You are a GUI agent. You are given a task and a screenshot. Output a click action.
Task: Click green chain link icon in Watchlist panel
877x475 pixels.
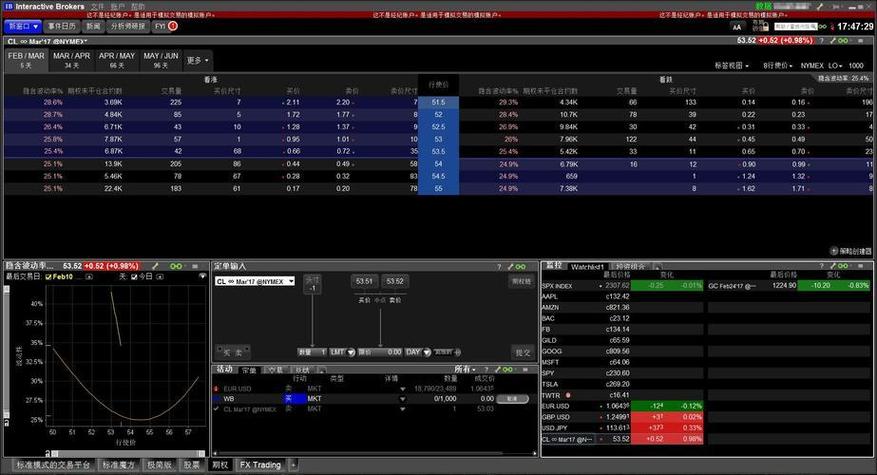[843, 266]
